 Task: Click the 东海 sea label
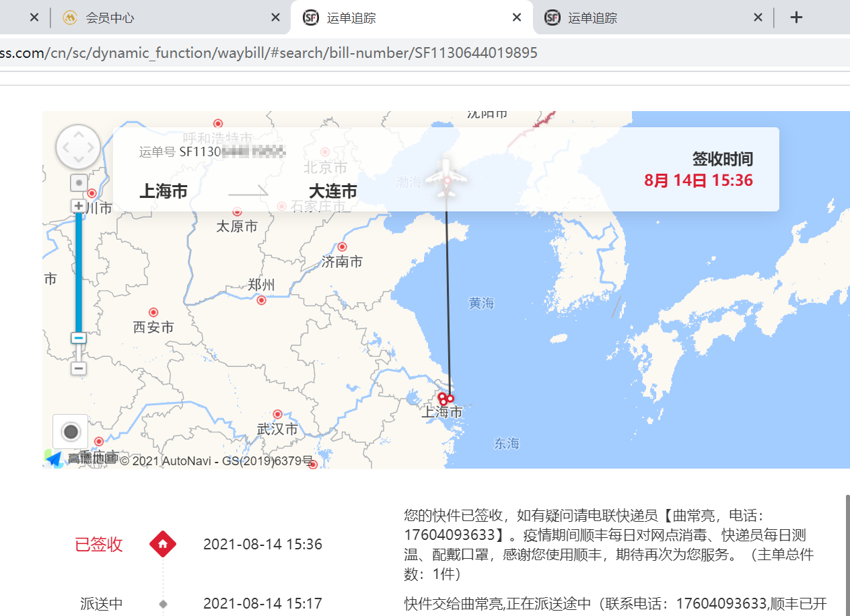507,444
